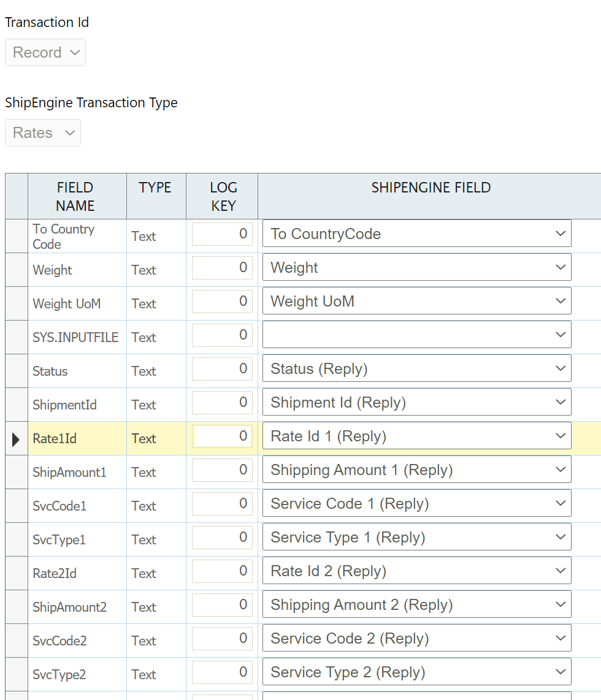The width and height of the screenshot is (601, 700).
Task: Click the TYPE column header
Action: (x=156, y=196)
